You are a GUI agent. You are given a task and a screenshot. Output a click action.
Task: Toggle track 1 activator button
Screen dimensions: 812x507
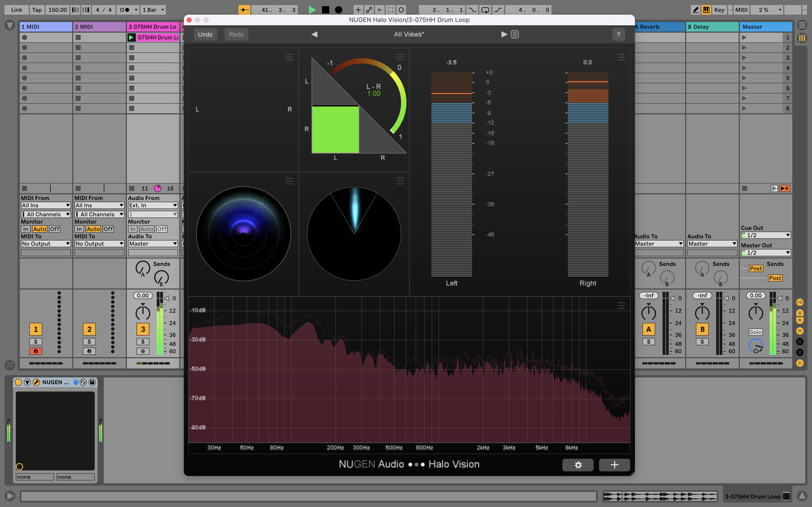coord(36,329)
